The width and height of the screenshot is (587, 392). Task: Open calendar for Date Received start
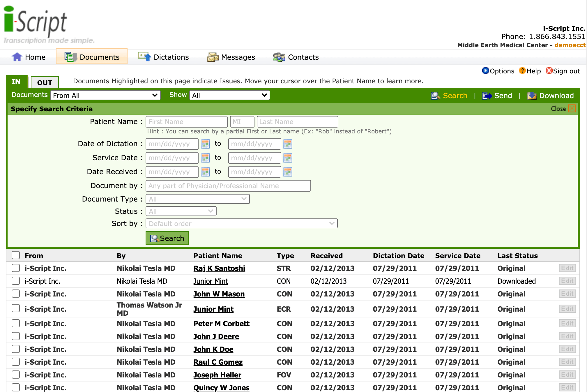click(205, 172)
